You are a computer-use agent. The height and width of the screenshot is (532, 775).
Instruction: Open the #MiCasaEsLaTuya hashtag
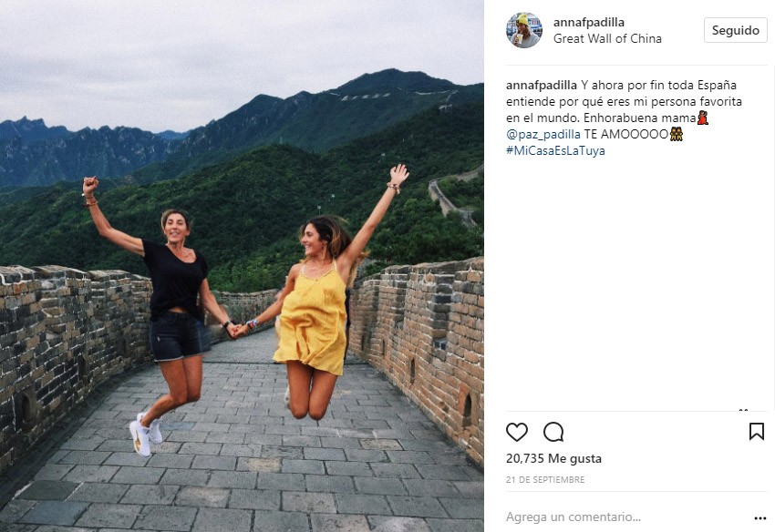555,150
